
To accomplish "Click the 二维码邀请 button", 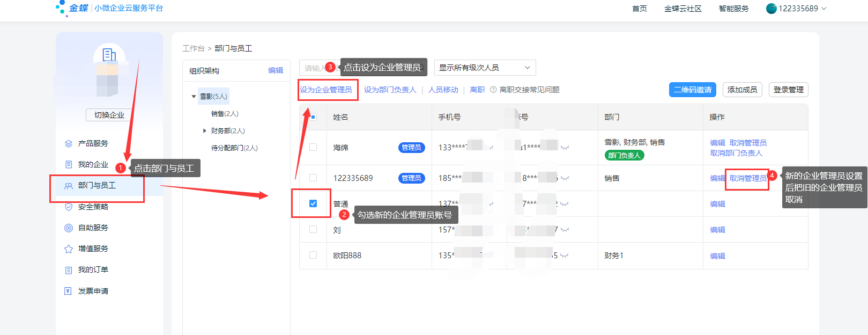I will click(x=693, y=90).
